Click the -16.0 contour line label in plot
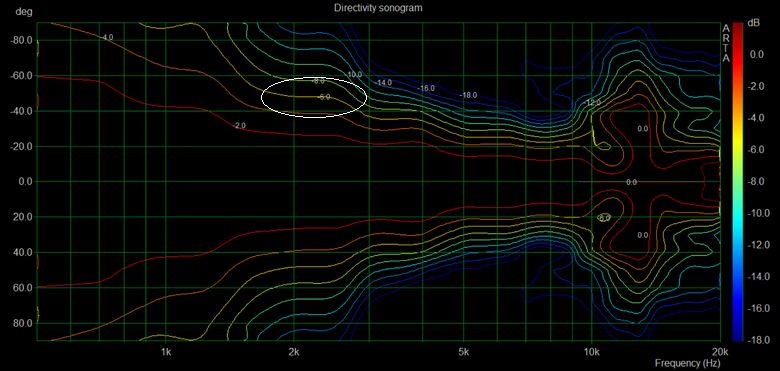 pyautogui.click(x=426, y=89)
